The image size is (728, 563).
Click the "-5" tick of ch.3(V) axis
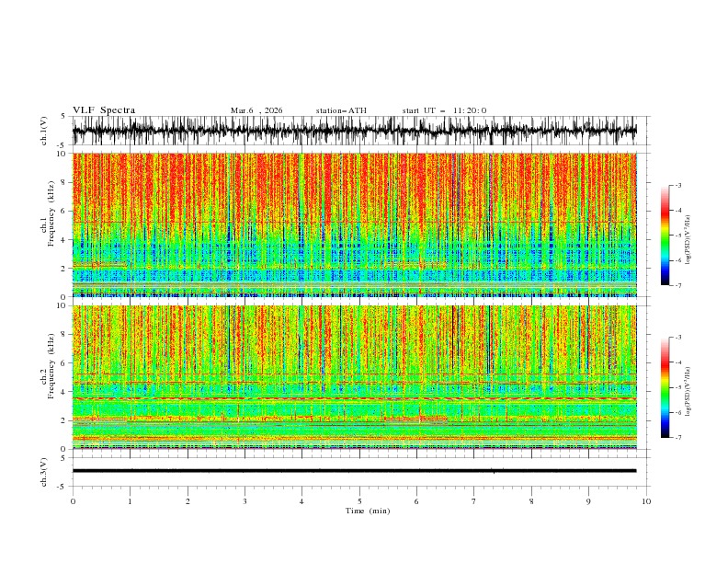(x=62, y=487)
